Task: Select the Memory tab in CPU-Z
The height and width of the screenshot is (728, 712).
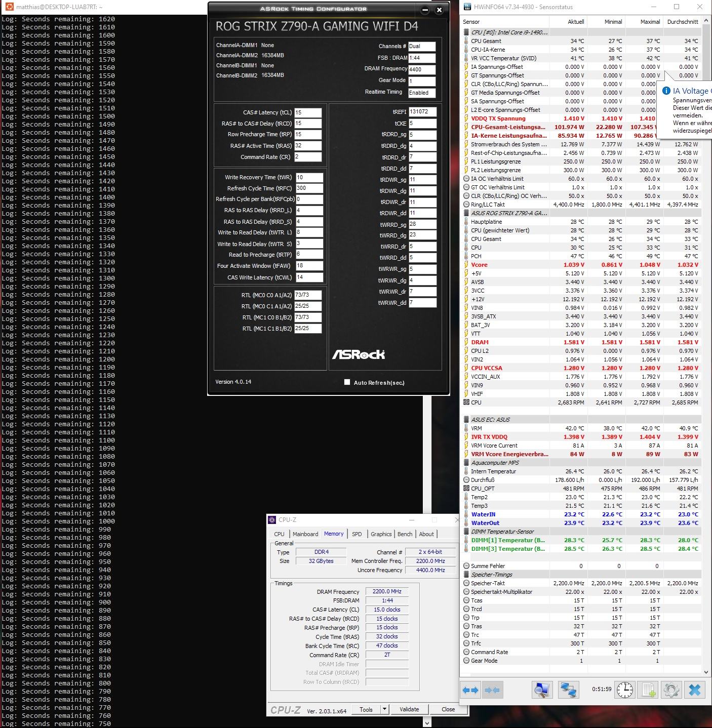Action: 334,534
